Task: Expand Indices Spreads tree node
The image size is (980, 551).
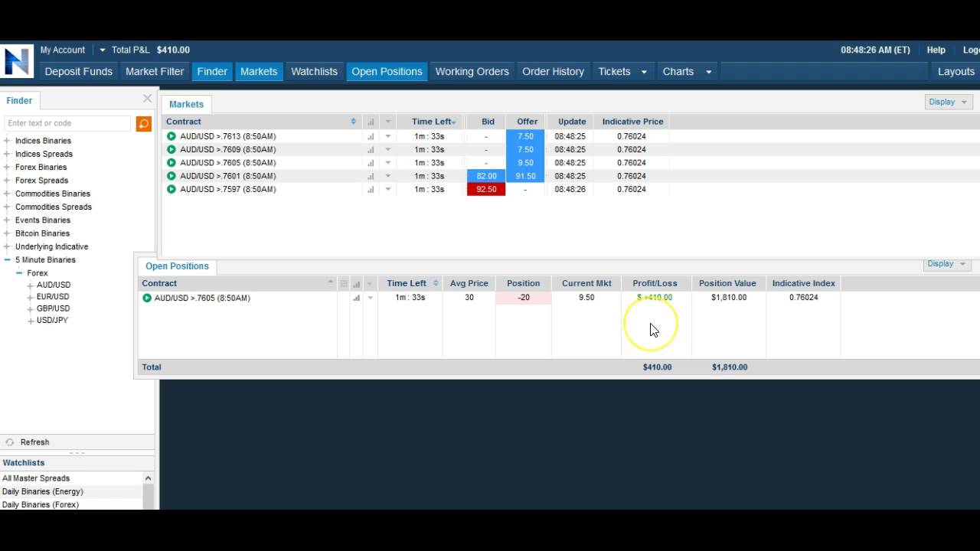Action: pos(7,154)
